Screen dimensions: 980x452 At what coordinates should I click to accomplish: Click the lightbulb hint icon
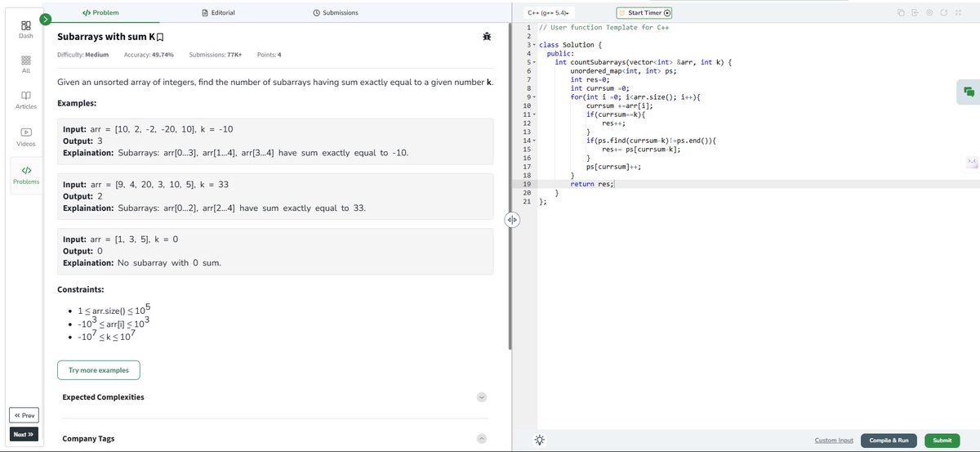pos(539,440)
